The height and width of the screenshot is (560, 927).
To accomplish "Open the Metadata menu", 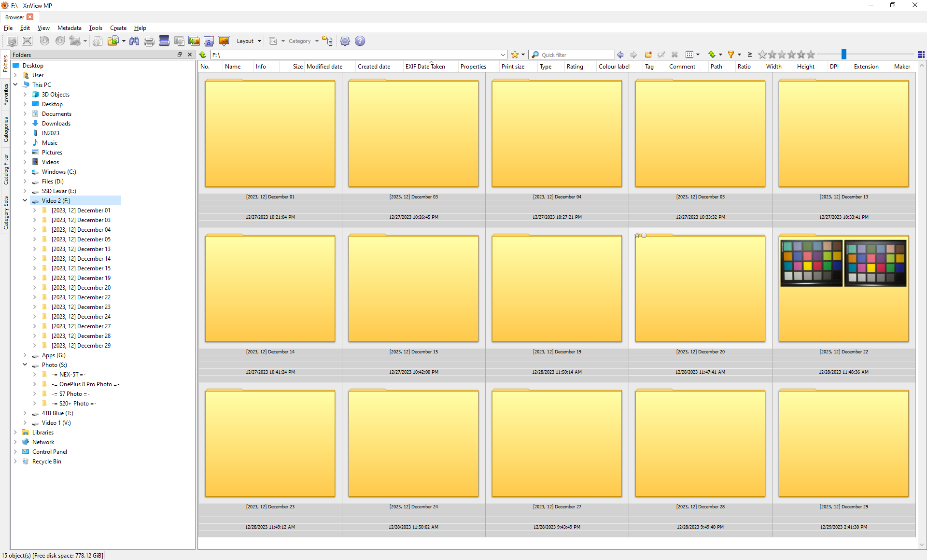I will [x=69, y=28].
